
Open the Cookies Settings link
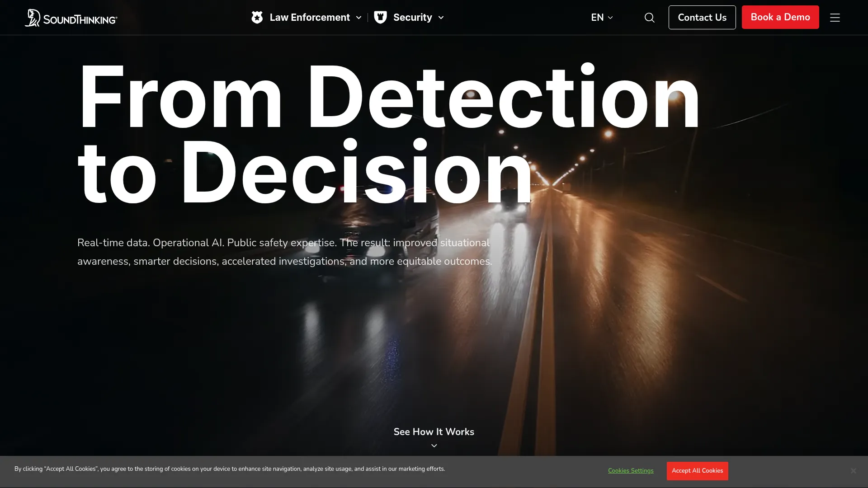tap(631, 471)
